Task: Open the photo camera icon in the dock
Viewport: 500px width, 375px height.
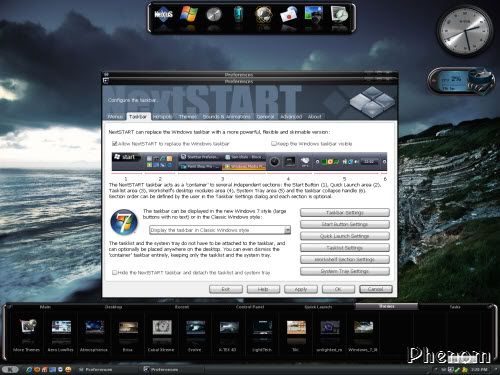Action: pyautogui.click(x=314, y=15)
